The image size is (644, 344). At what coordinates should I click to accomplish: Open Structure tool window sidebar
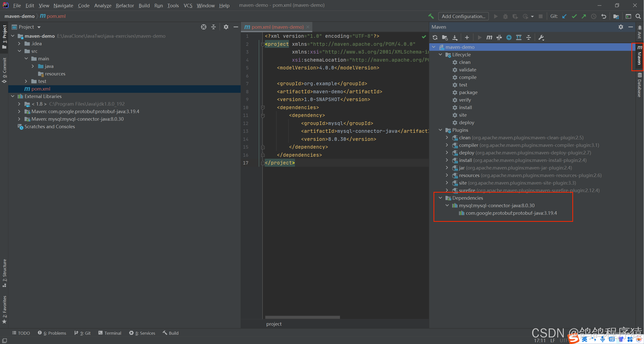[x=4, y=273]
